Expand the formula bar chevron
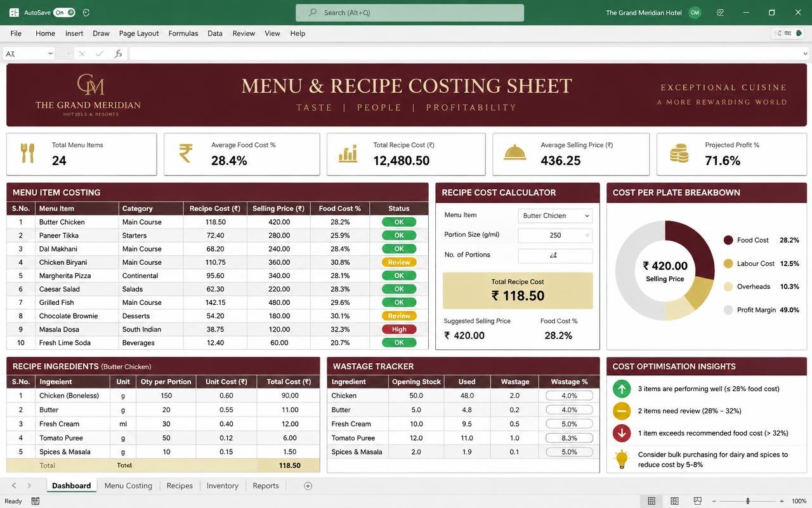This screenshot has height=508, width=812. click(807, 54)
